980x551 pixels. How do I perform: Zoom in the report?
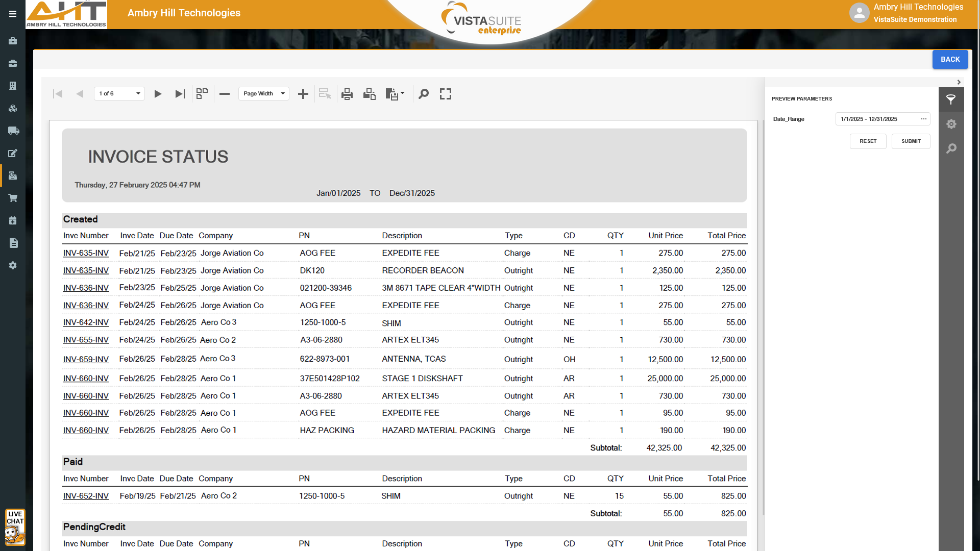point(303,94)
